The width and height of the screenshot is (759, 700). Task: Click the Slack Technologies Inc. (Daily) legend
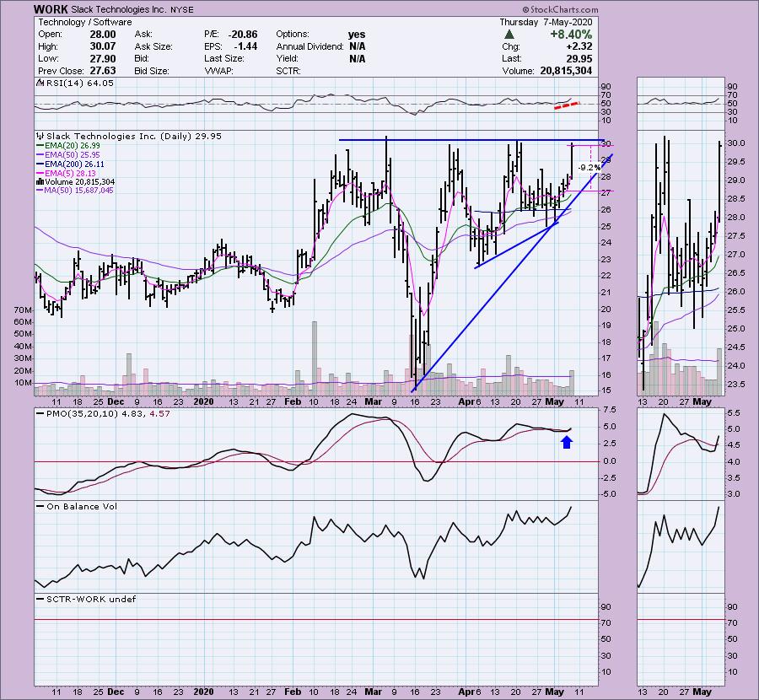click(130, 137)
